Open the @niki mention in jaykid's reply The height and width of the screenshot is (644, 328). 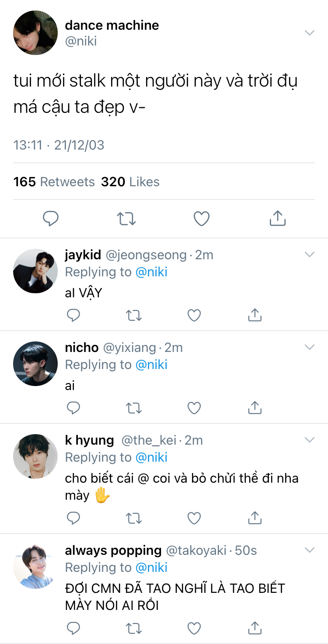151,272
